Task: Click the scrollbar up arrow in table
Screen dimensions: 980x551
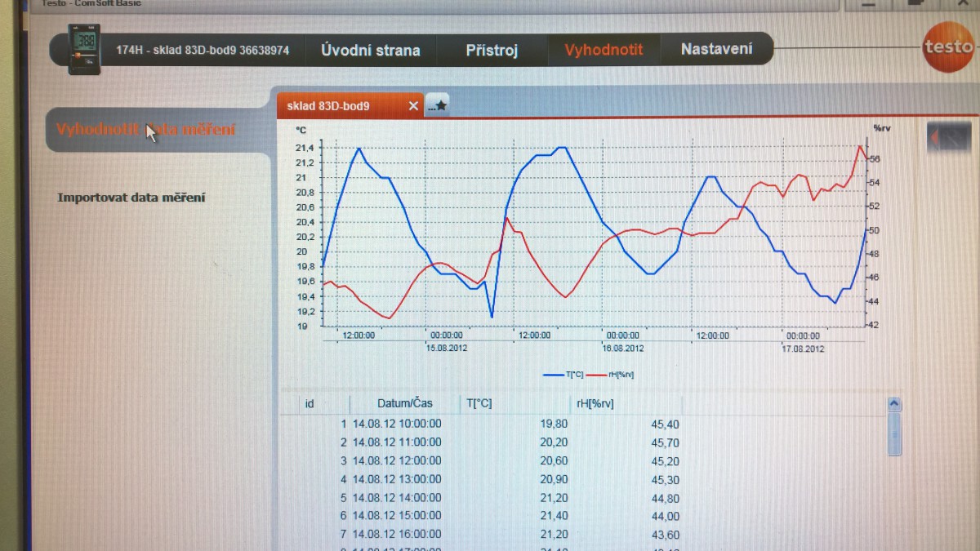Action: click(x=894, y=404)
